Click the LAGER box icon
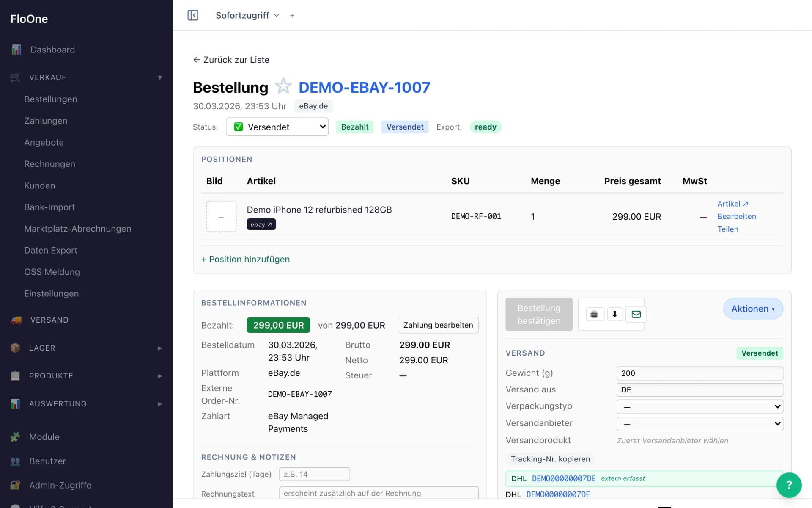812x508 pixels. tap(15, 348)
